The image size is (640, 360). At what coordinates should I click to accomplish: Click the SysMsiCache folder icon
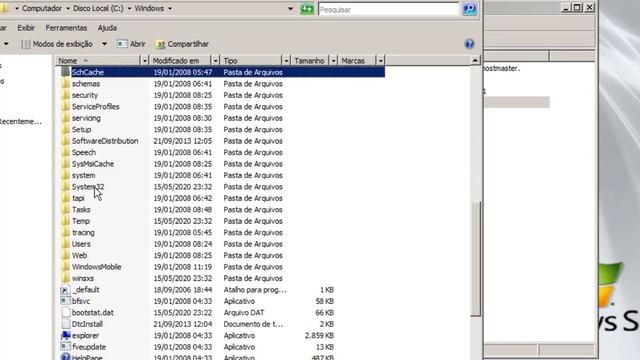(x=65, y=164)
